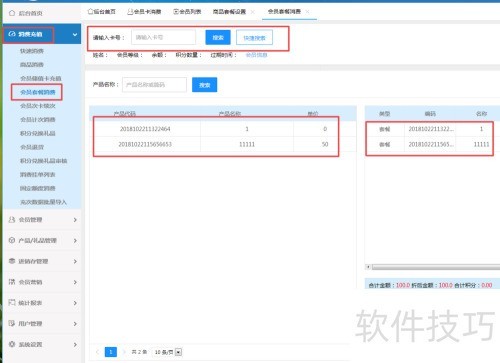Click the 产品名称 column header

coord(230,114)
